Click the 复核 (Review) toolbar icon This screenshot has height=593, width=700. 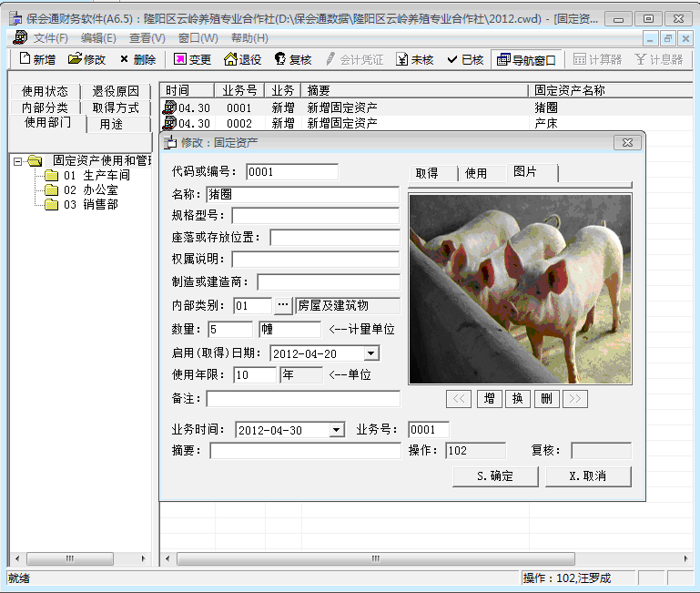[x=293, y=59]
